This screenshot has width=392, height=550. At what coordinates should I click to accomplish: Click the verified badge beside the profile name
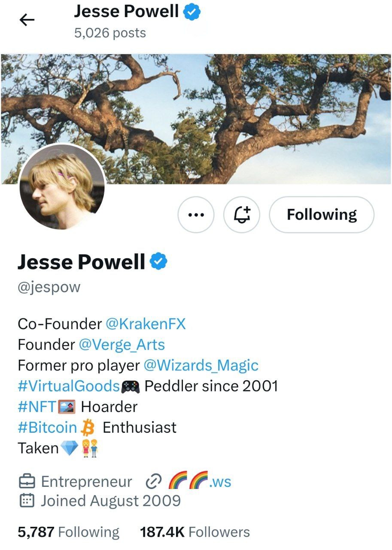point(158,261)
